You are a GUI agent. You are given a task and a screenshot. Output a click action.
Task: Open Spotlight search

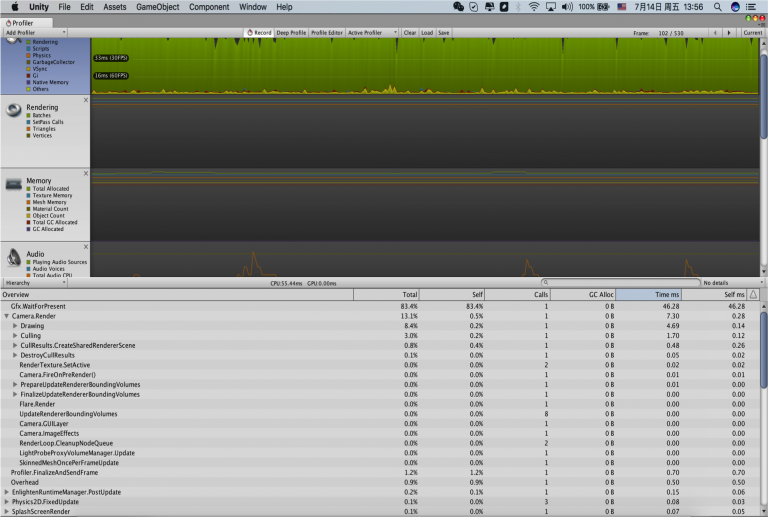tap(718, 7)
